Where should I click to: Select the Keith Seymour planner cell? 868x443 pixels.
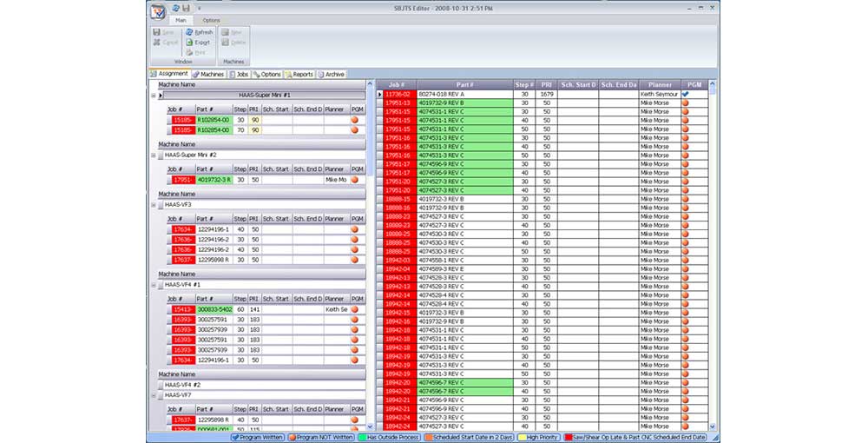[660, 94]
